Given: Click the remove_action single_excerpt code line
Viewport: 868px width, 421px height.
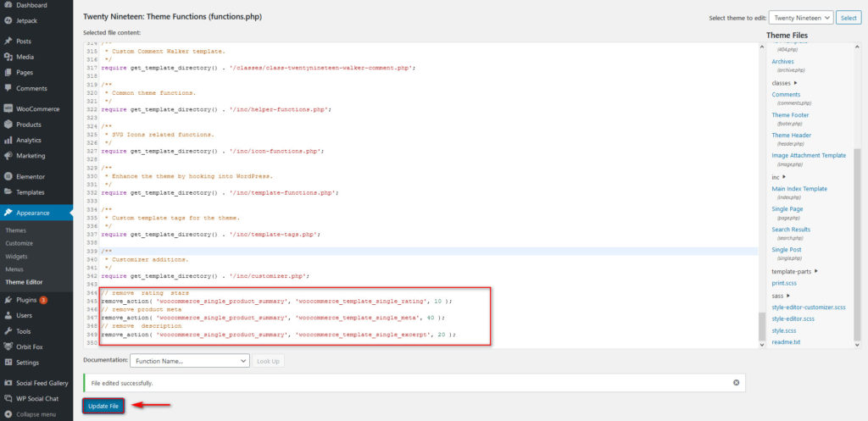Looking at the screenshot, I should (x=278, y=335).
